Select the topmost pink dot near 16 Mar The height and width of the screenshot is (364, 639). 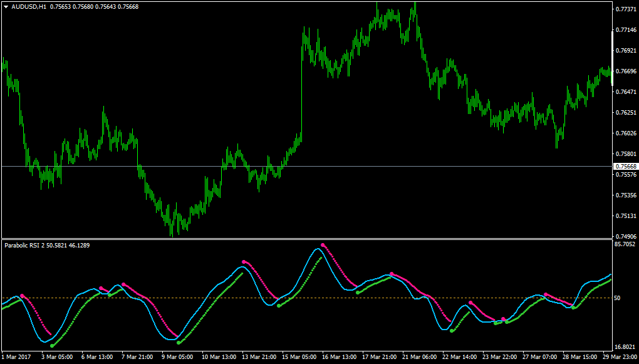coord(323,245)
